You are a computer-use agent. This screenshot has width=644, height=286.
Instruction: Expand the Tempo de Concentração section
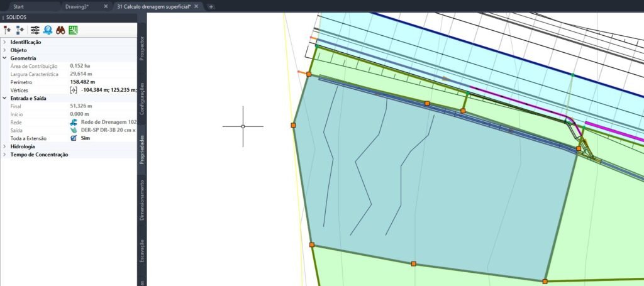[x=5, y=155]
